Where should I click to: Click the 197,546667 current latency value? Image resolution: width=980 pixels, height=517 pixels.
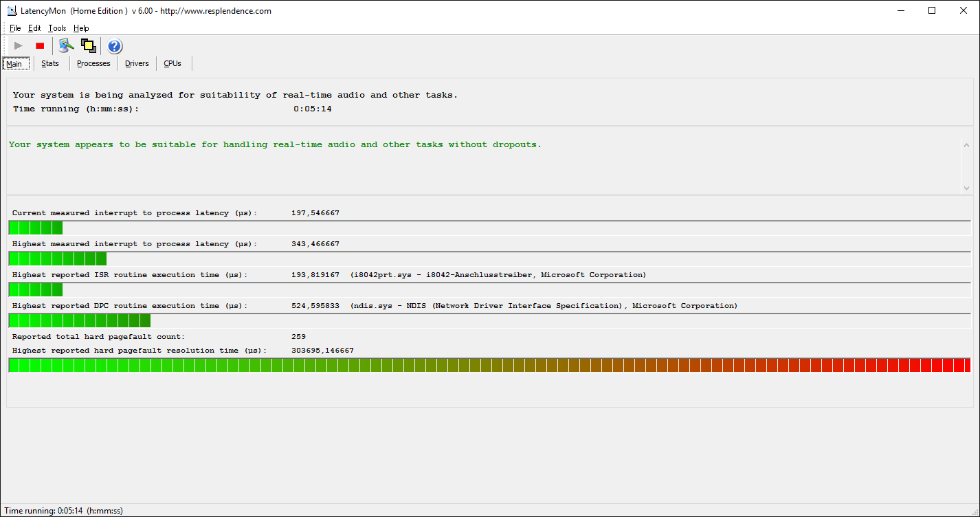(x=315, y=213)
